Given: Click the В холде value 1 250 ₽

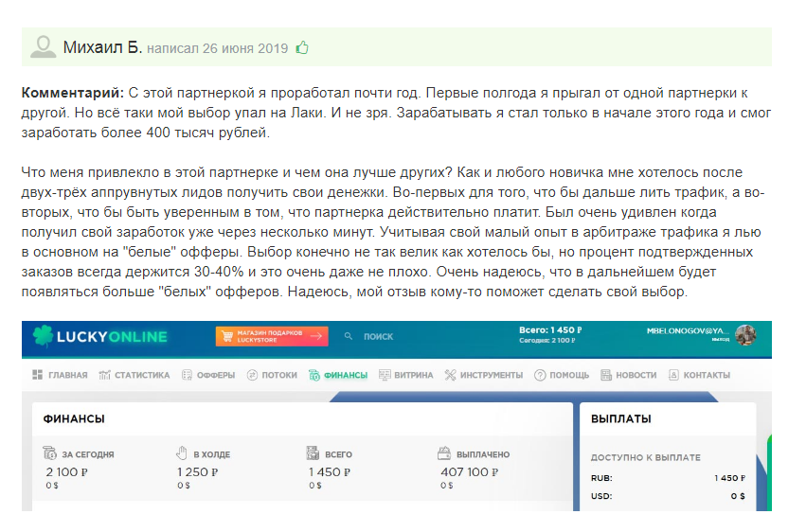Looking at the screenshot, I should tap(198, 472).
